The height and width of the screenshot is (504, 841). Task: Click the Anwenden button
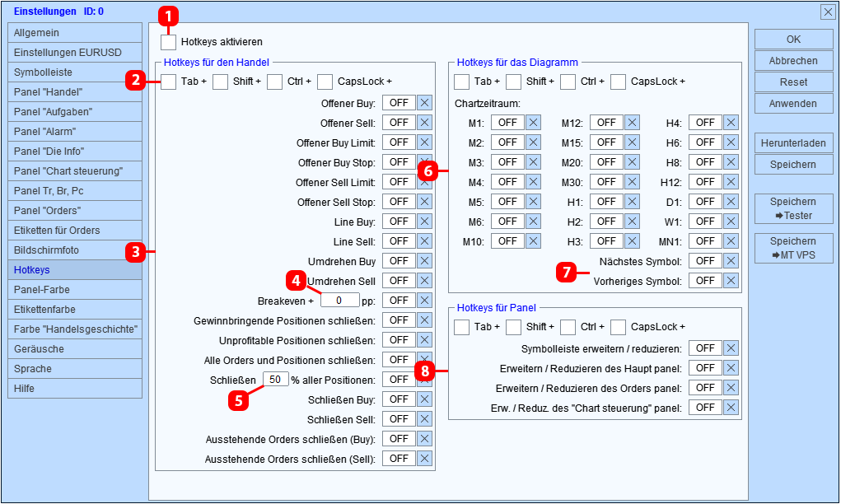793,104
